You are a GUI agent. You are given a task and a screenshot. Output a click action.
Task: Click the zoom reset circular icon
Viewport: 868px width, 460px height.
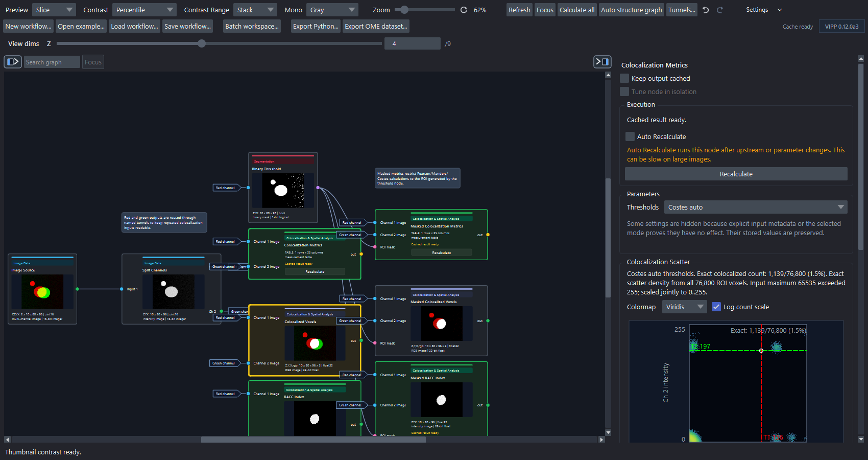click(x=464, y=10)
